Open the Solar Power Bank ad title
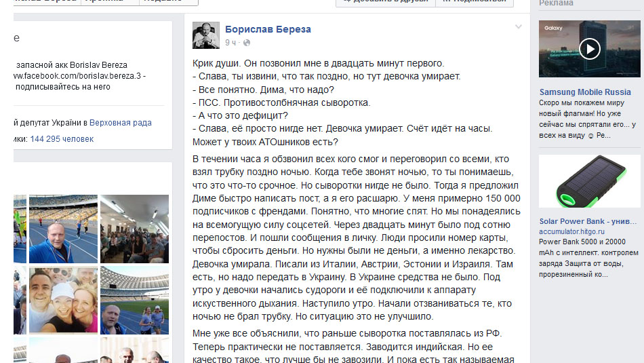Screen dimensions: 644x363 588,221
